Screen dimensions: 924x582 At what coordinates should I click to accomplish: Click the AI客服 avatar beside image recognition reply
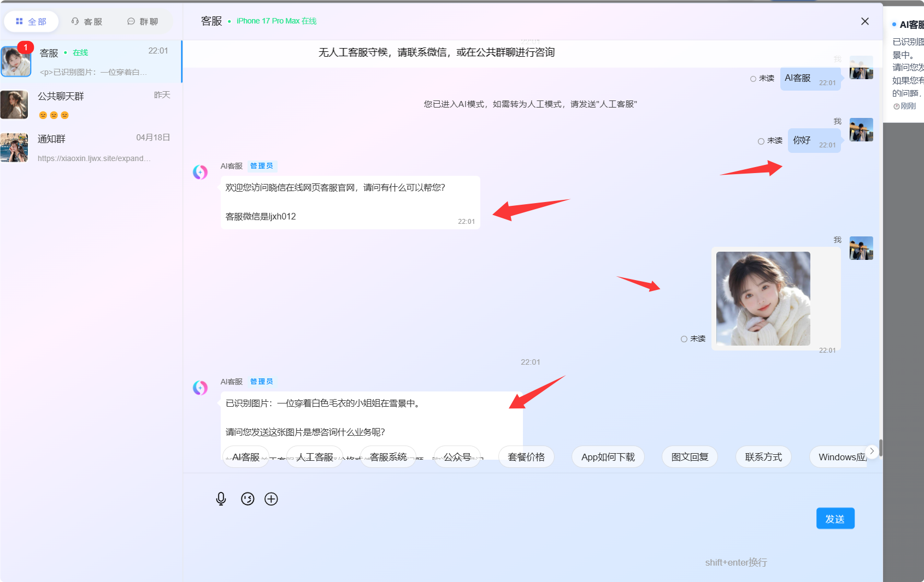[201, 388]
